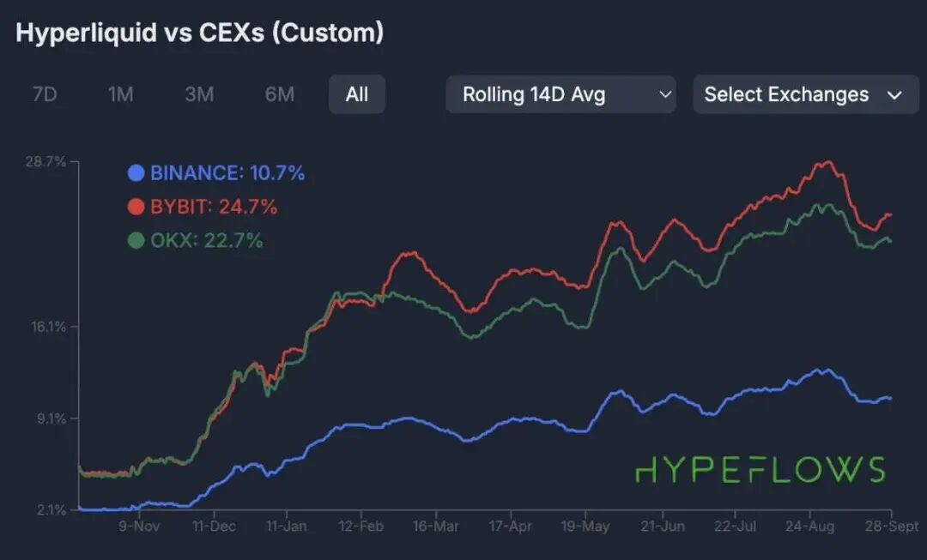Open the Rolling 14D Avg dropdown
This screenshot has width=927, height=560.
[x=560, y=94]
